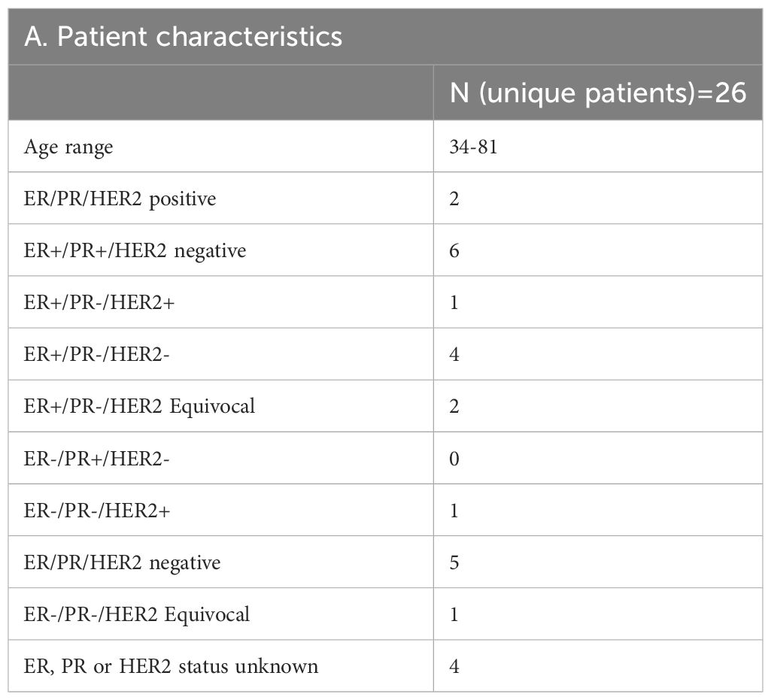Click the 'ER+/PR+/HER2 negative' row label
The width and height of the screenshot is (771, 700).
tap(135, 250)
